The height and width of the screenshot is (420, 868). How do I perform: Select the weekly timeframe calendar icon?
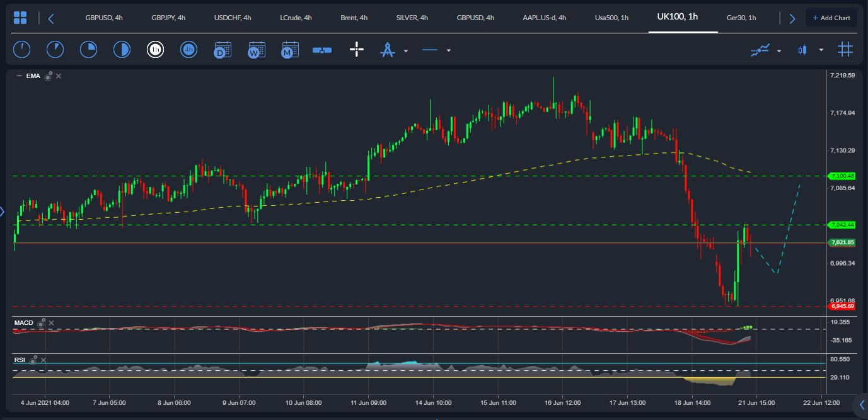256,49
